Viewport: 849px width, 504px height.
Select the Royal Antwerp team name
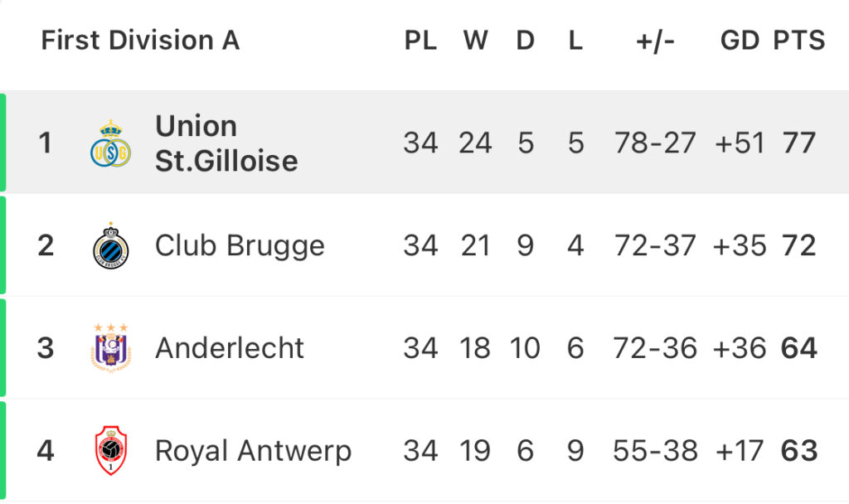pos(254,452)
